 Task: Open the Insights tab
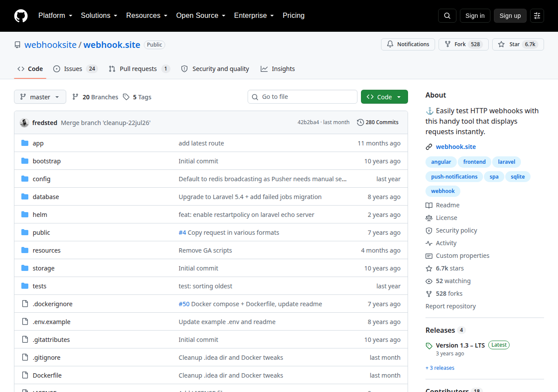tap(278, 69)
